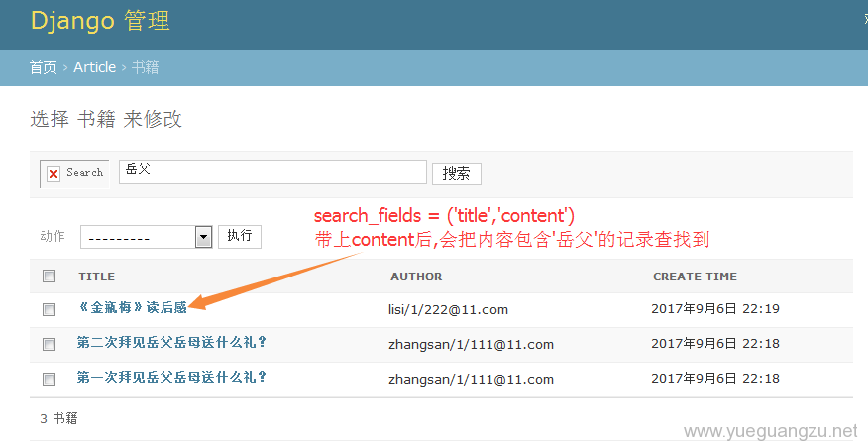Open 第一次拜见岳父岳母送什么礼? record
Screen dimensions: 868x444
pos(171,377)
